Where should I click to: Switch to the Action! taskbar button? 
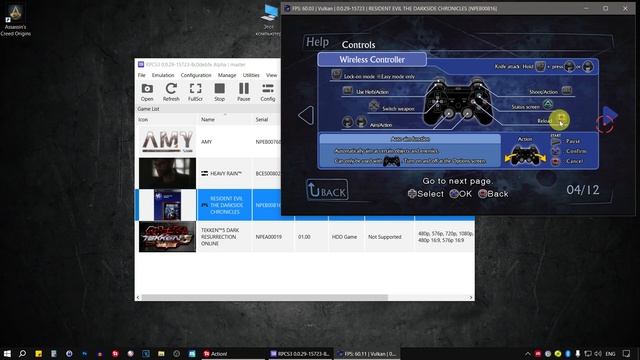[x=233, y=353]
